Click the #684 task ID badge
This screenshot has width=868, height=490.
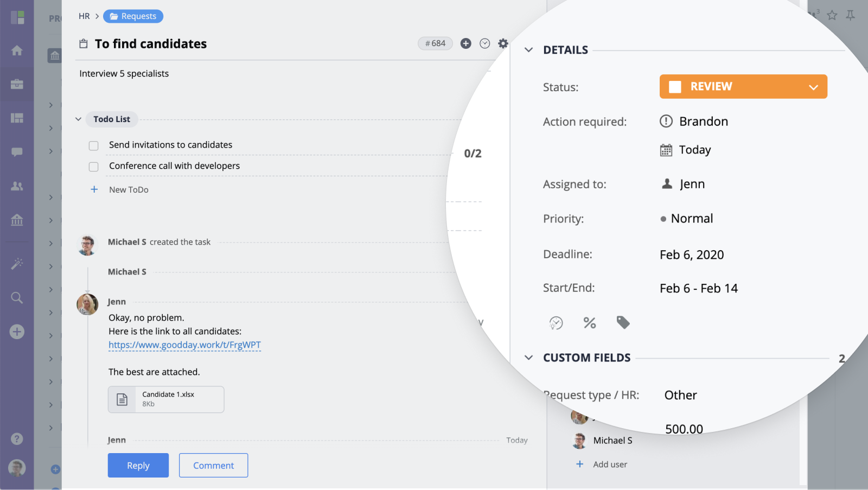[435, 43]
